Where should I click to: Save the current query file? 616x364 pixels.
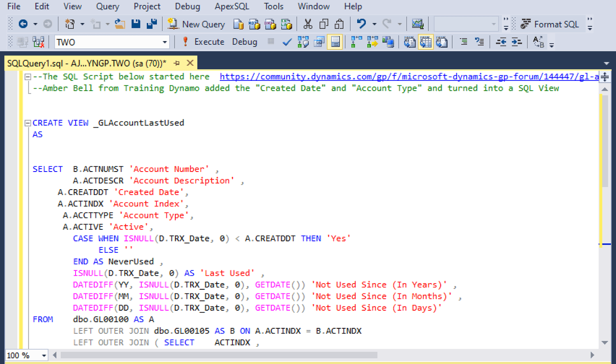click(x=136, y=24)
